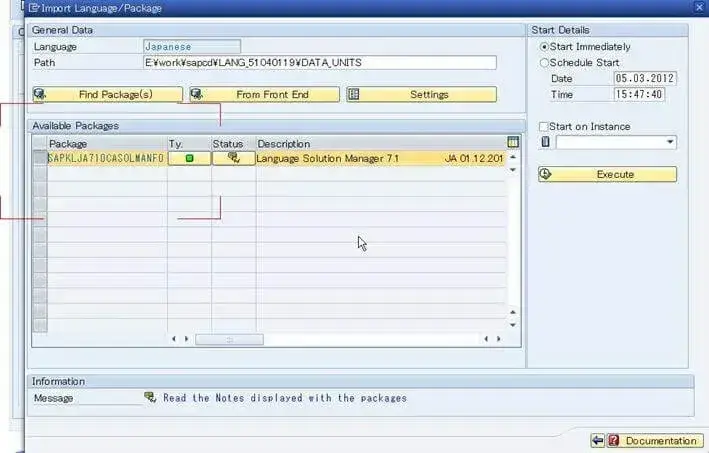
Task: Click the server icon left of instance dropdown
Action: pyautogui.click(x=545, y=142)
